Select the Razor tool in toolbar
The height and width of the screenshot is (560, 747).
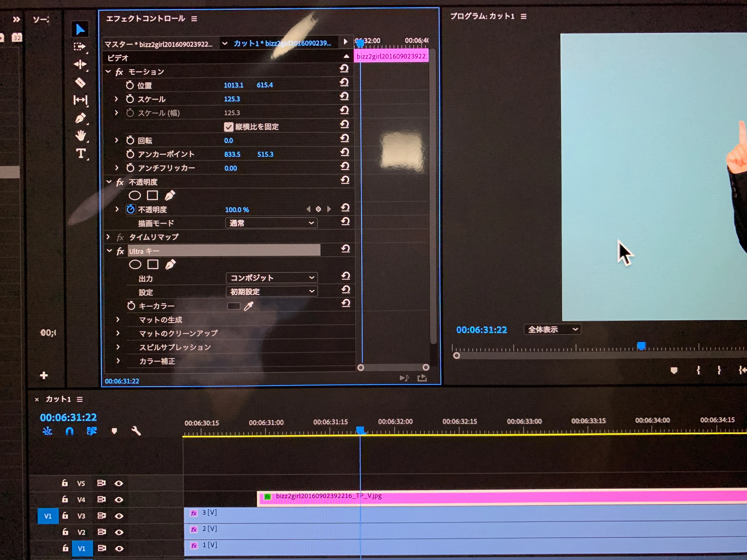80,82
